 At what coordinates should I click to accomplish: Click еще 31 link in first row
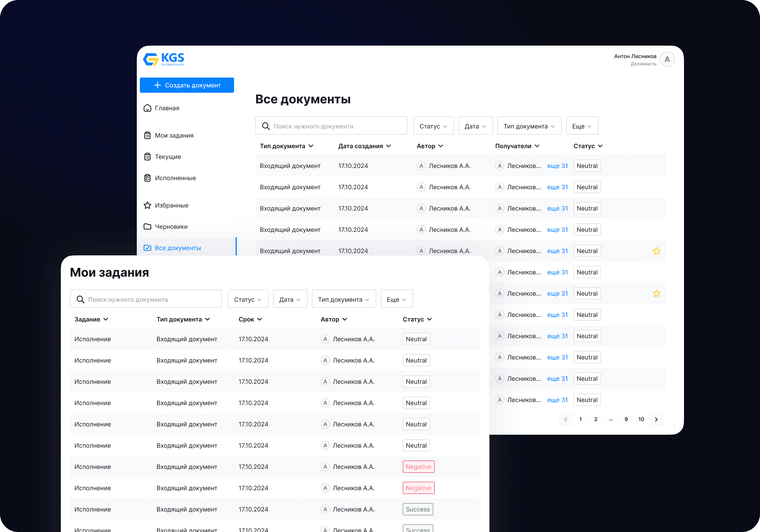tap(557, 166)
